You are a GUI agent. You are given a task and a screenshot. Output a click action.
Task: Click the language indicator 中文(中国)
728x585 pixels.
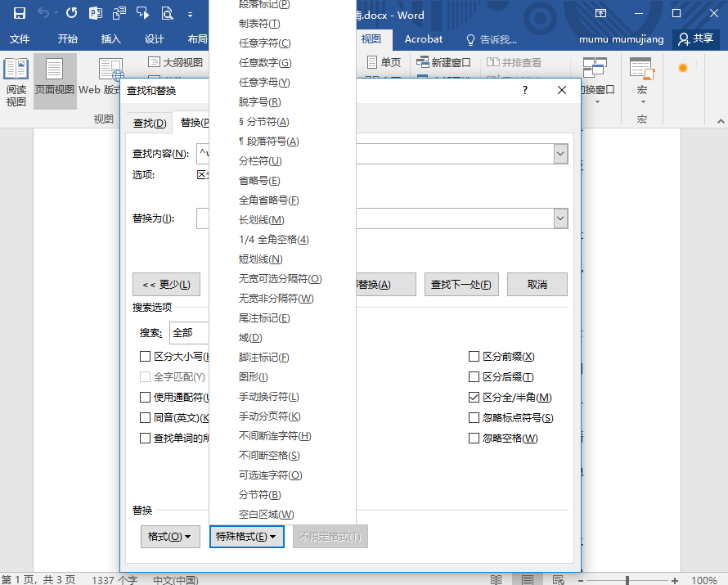click(176, 580)
